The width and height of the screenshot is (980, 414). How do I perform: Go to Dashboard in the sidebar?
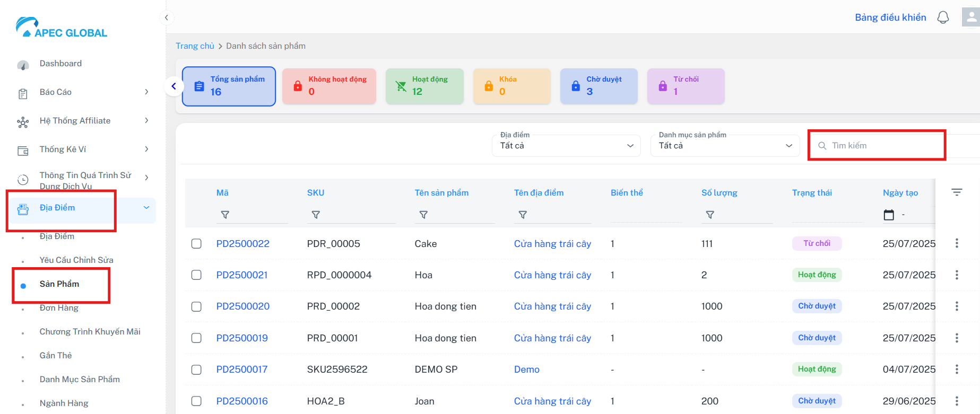(x=60, y=64)
